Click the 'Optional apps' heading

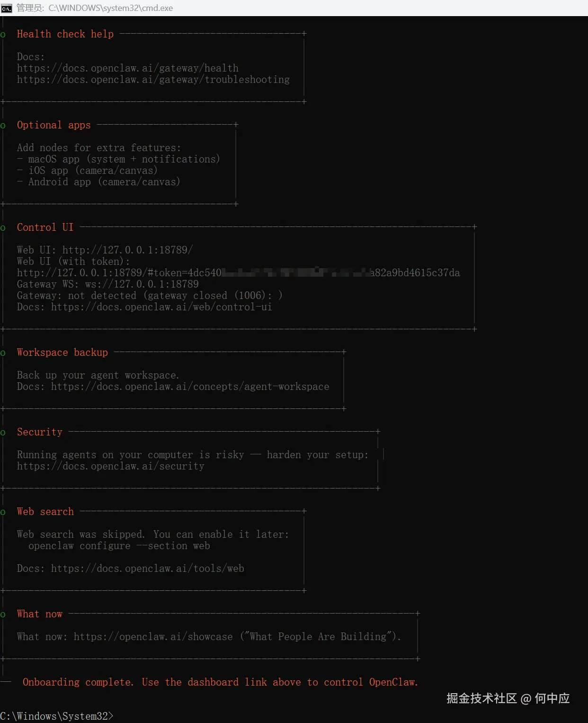pyautogui.click(x=54, y=125)
